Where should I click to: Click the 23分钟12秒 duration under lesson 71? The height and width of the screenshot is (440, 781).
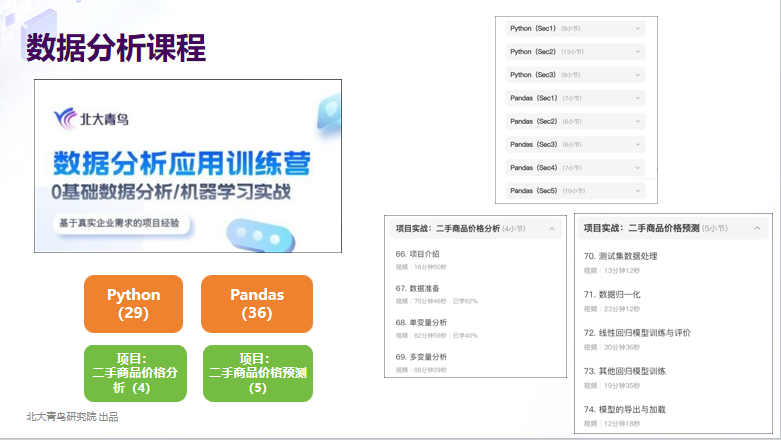click(x=622, y=309)
